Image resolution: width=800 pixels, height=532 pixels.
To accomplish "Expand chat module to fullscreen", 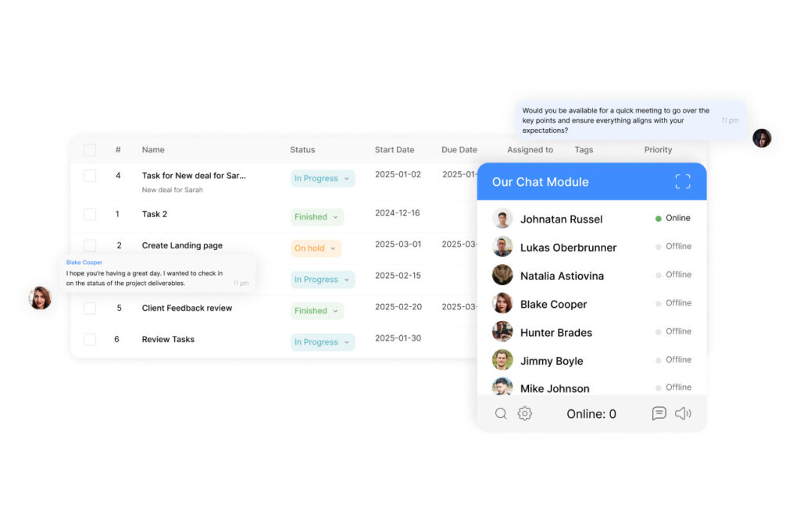I will (x=682, y=182).
